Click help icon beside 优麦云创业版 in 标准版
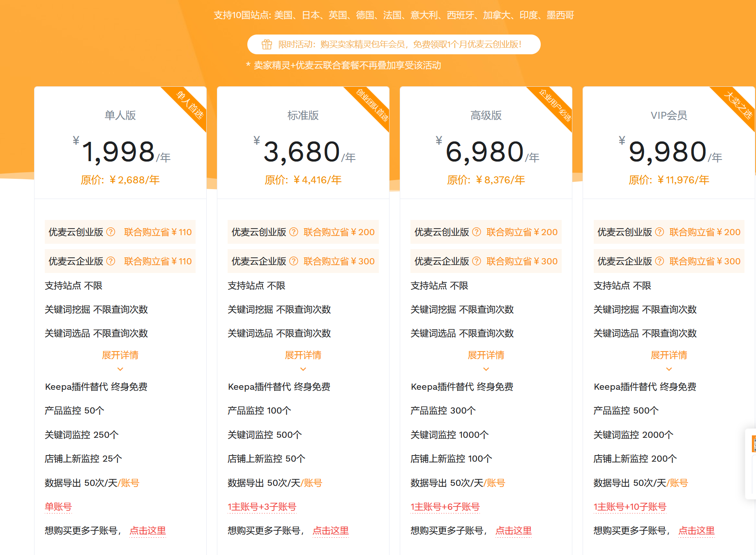This screenshot has height=555, width=756. [x=294, y=232]
